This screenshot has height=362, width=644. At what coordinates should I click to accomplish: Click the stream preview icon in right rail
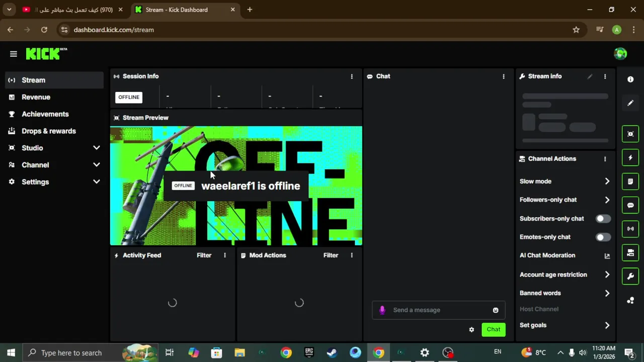coord(630,134)
